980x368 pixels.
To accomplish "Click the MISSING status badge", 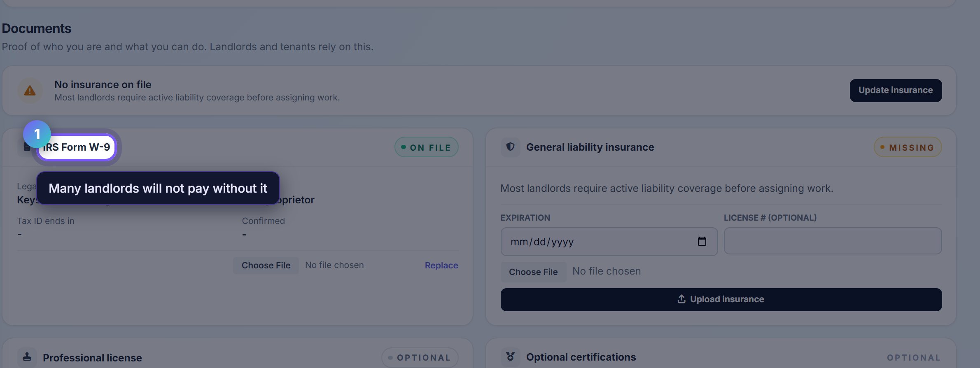I will pos(908,147).
